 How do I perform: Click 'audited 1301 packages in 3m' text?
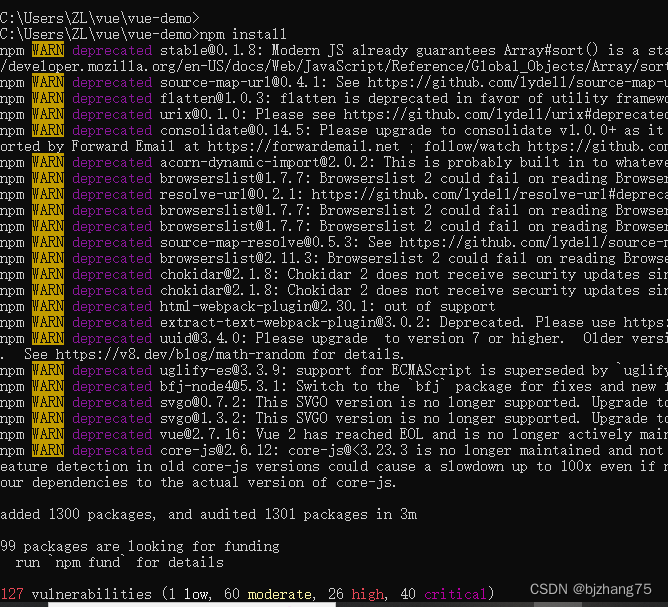[x=308, y=515]
